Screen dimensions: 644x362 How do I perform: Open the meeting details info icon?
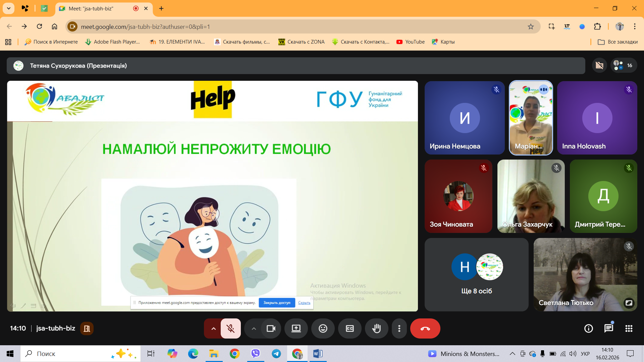pos(588,328)
